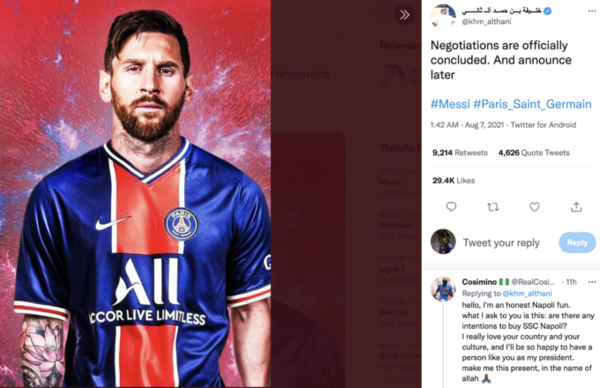
Task: Open the #Paris_Saint_Germain hashtag
Action: (532, 104)
